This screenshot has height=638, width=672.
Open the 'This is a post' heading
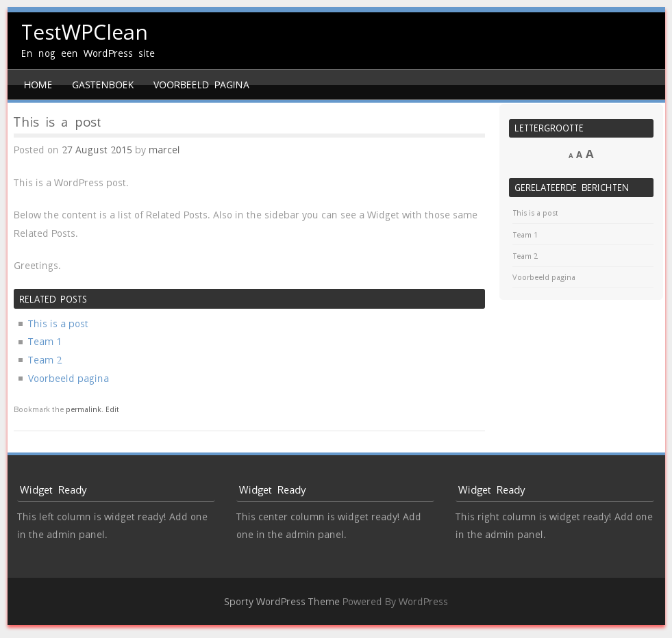pyautogui.click(x=57, y=123)
